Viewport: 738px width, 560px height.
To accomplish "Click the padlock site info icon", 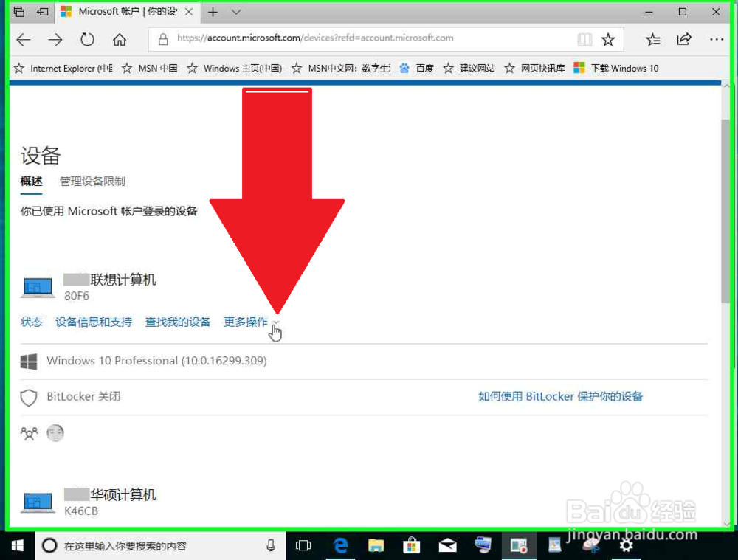I will tap(163, 39).
